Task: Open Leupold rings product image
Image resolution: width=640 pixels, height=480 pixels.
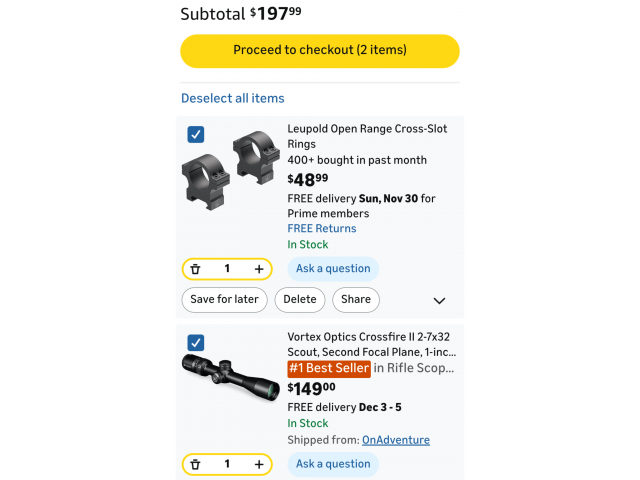Action: 227,169
